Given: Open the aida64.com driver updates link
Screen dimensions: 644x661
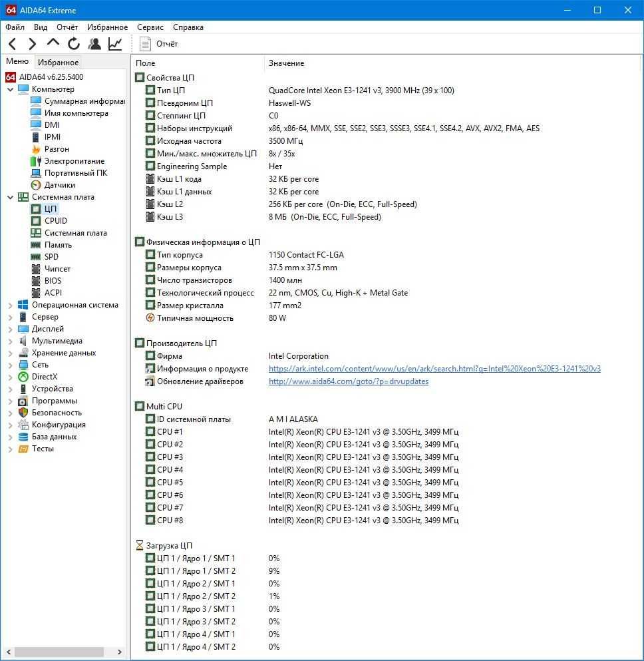Looking at the screenshot, I should [349, 381].
